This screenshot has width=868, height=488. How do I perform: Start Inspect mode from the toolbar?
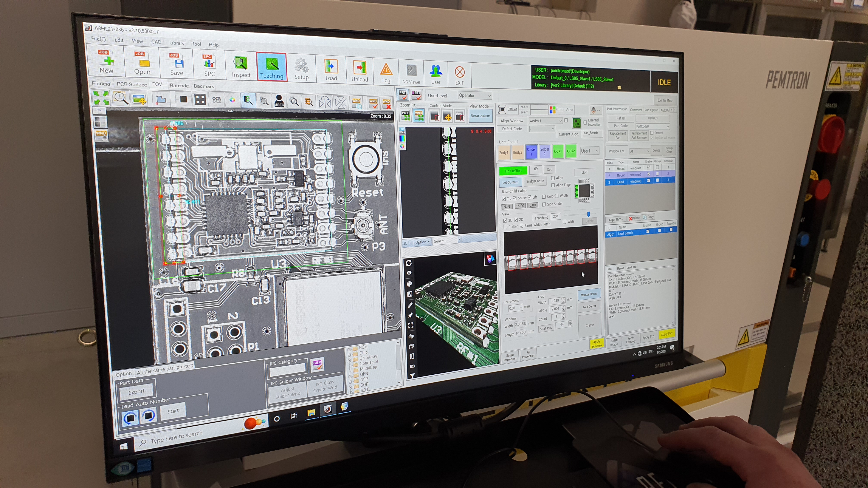click(x=241, y=67)
